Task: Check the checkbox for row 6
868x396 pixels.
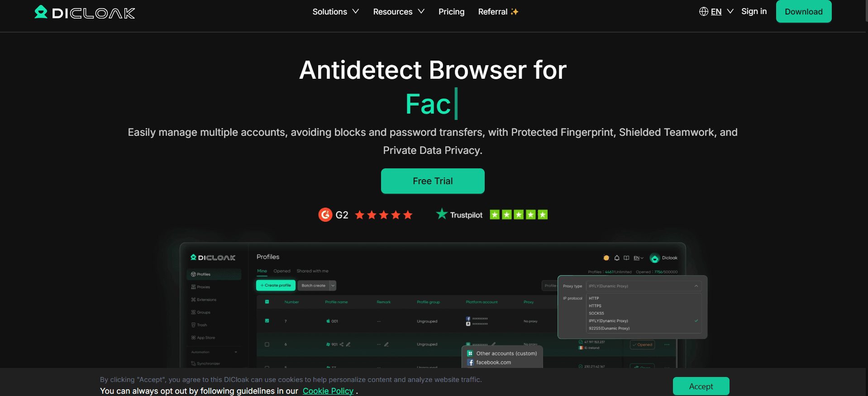Action: coord(267,344)
